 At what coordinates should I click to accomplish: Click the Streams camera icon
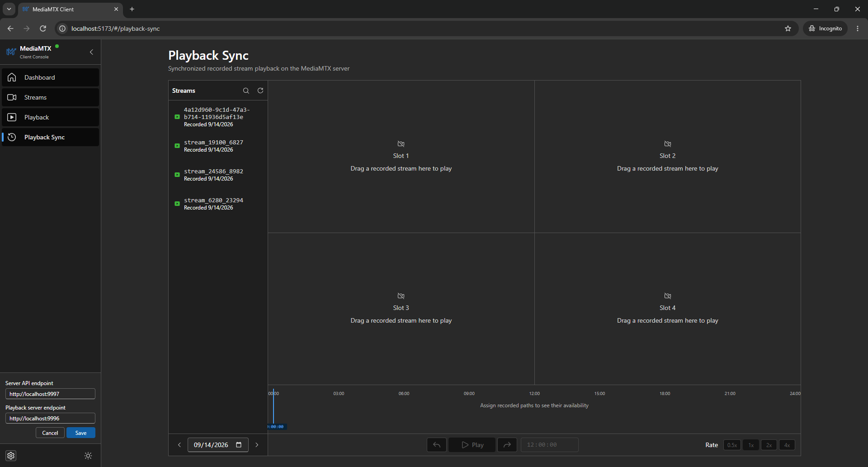(x=12, y=97)
